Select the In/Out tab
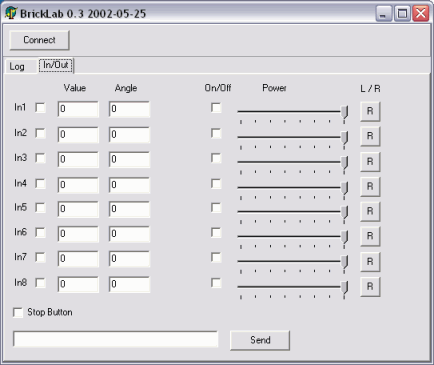Viewport: 434px width, 365px height. (x=56, y=65)
